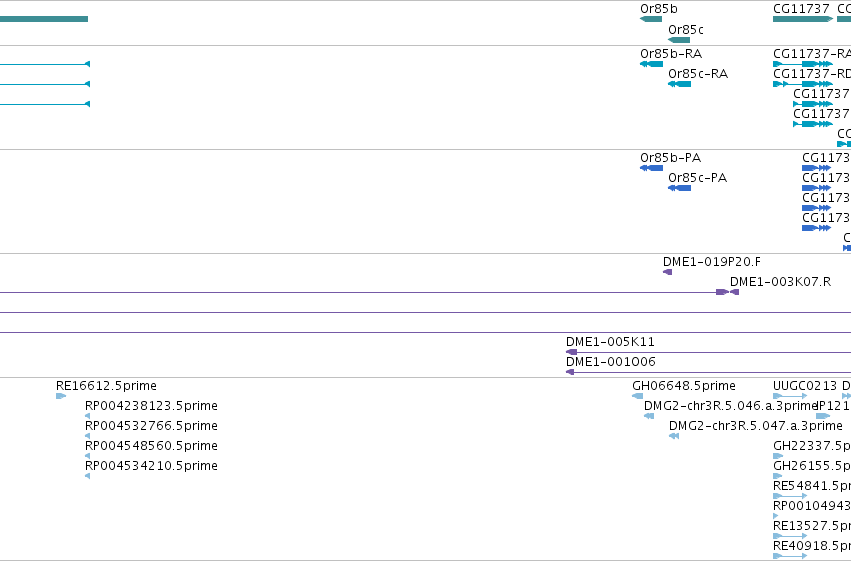
Task: Click the RE16612.5prime EST
Action: pyautogui.click(x=61, y=396)
